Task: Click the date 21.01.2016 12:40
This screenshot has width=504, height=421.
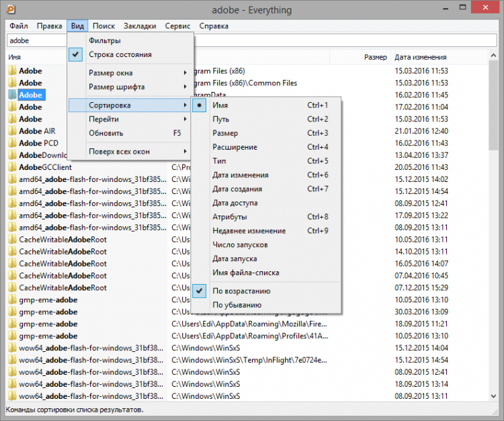Action: [421, 131]
